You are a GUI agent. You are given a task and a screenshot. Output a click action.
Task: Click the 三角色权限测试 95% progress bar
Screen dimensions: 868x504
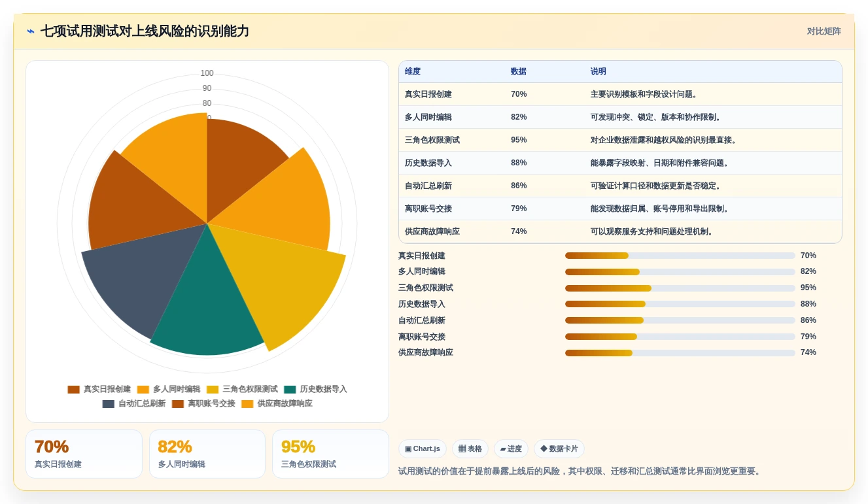tap(680, 288)
